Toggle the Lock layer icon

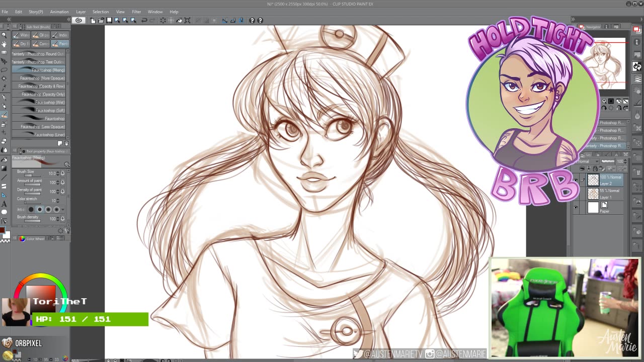click(595, 168)
